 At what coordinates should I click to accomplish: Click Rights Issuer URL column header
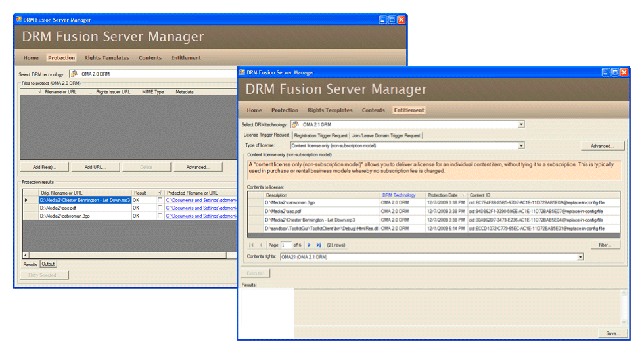[113, 92]
